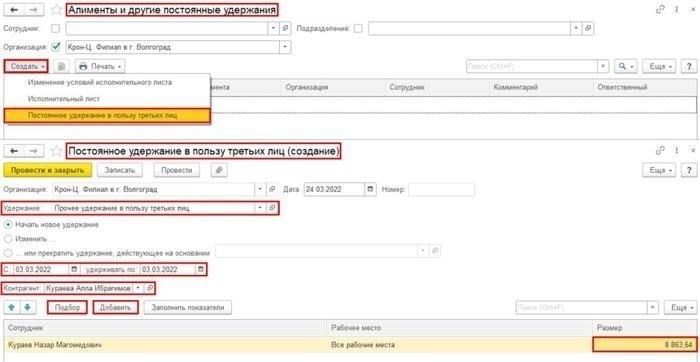The image size is (700, 362).
Task: Star favorite icon beside Алименты title
Action: point(56,9)
